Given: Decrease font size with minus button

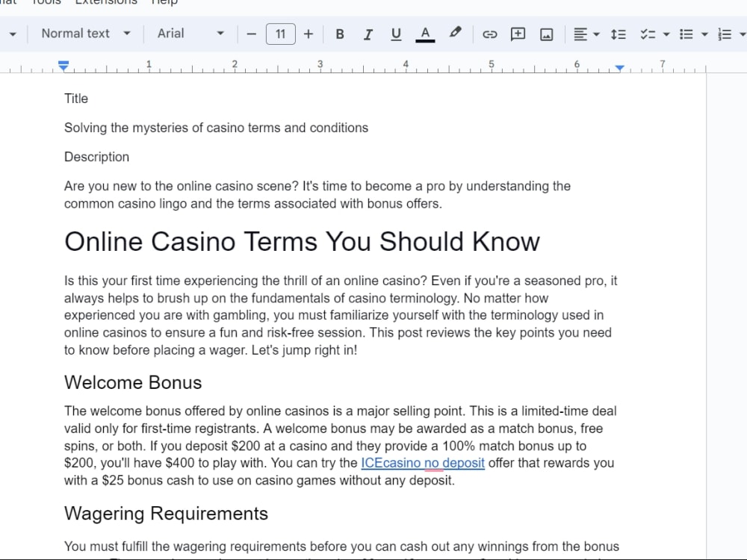Looking at the screenshot, I should pos(252,34).
